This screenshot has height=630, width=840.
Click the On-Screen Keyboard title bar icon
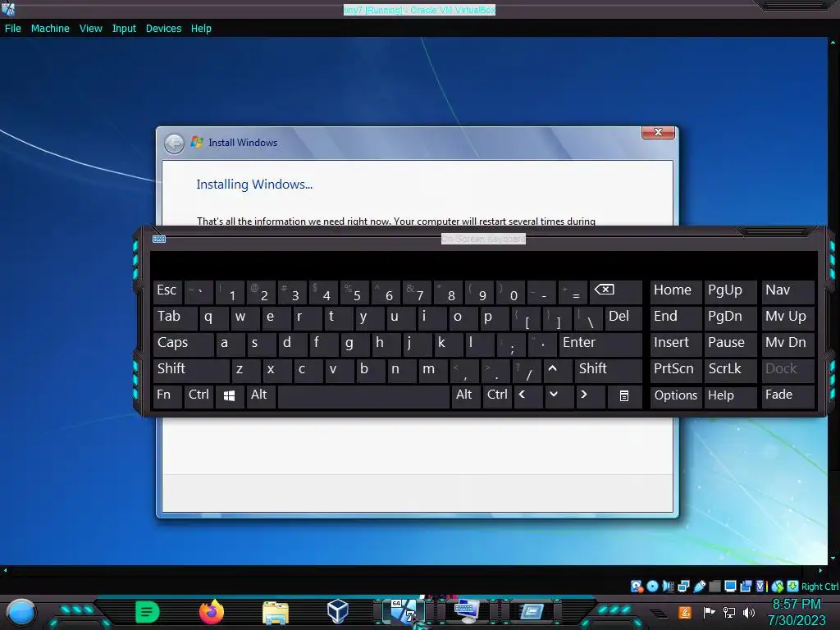(x=159, y=239)
